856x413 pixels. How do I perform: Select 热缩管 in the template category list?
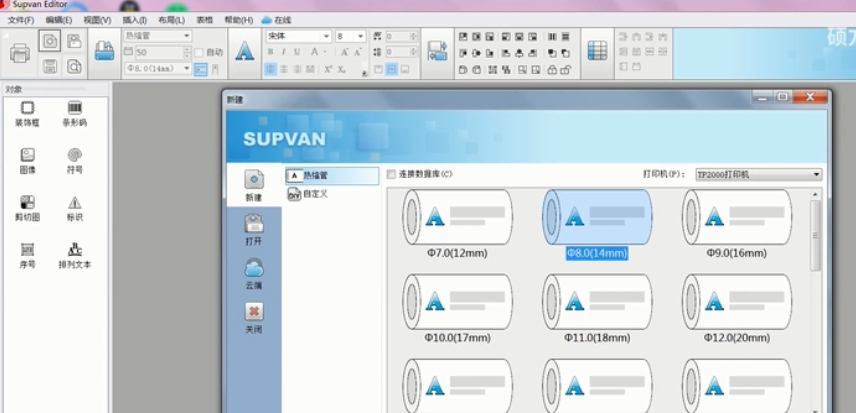point(332,176)
